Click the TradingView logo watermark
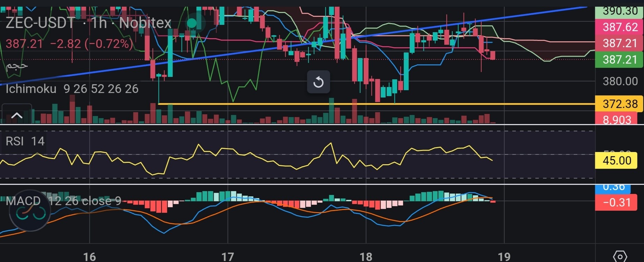This screenshot has width=644, height=262. (30, 210)
